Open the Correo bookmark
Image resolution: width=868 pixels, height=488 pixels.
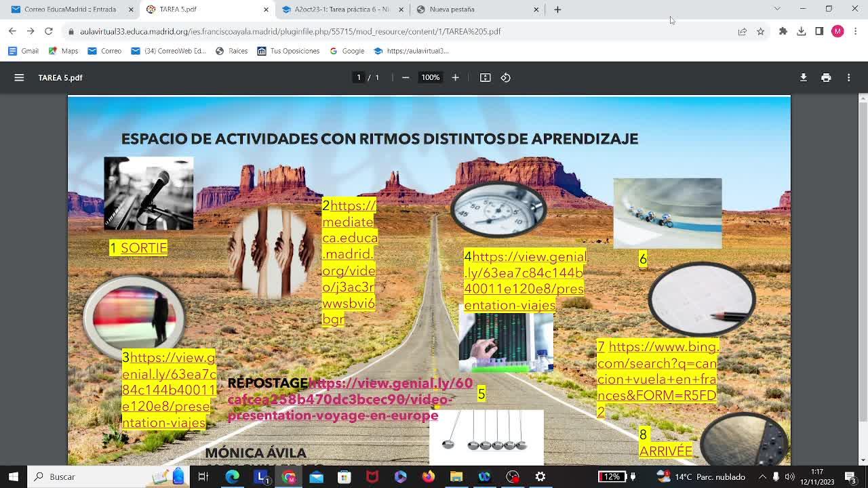click(x=105, y=51)
